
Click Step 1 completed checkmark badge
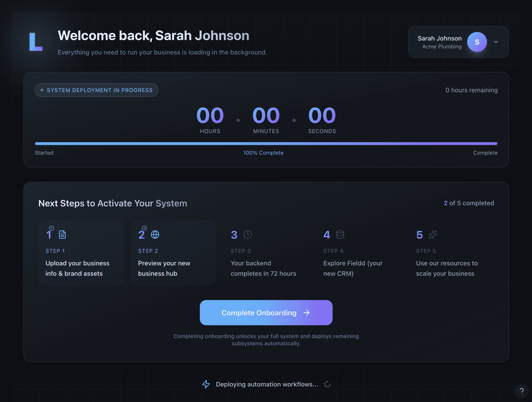click(52, 228)
